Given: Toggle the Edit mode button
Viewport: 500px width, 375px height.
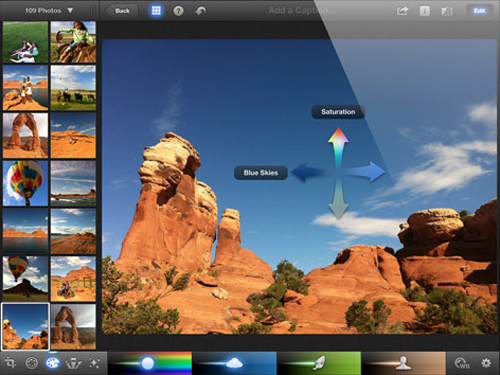Looking at the screenshot, I should (479, 11).
